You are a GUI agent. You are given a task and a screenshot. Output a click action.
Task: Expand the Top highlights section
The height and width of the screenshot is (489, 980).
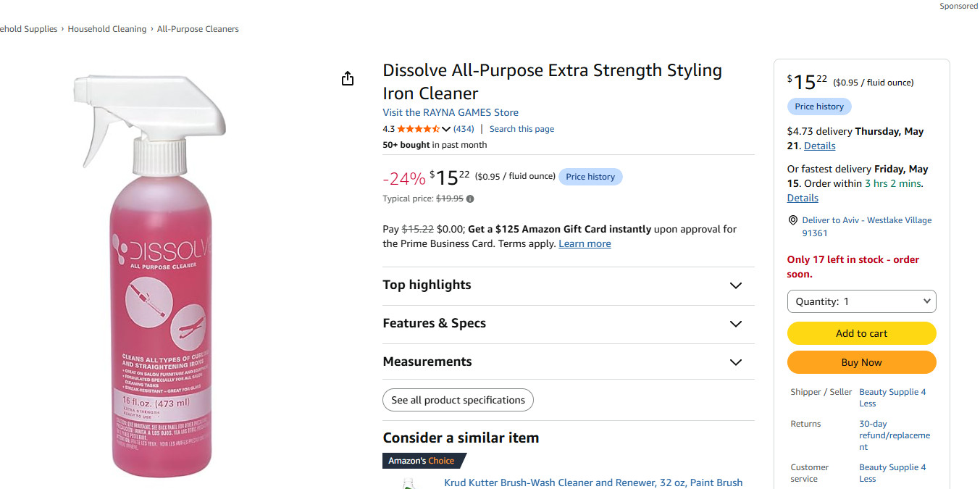click(x=569, y=285)
